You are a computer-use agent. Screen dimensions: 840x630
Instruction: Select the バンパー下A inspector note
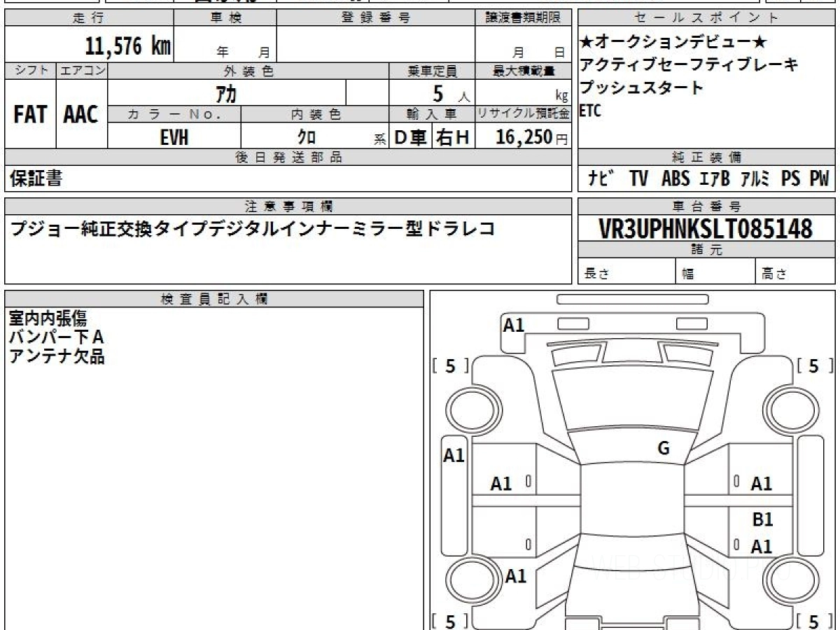(56, 337)
